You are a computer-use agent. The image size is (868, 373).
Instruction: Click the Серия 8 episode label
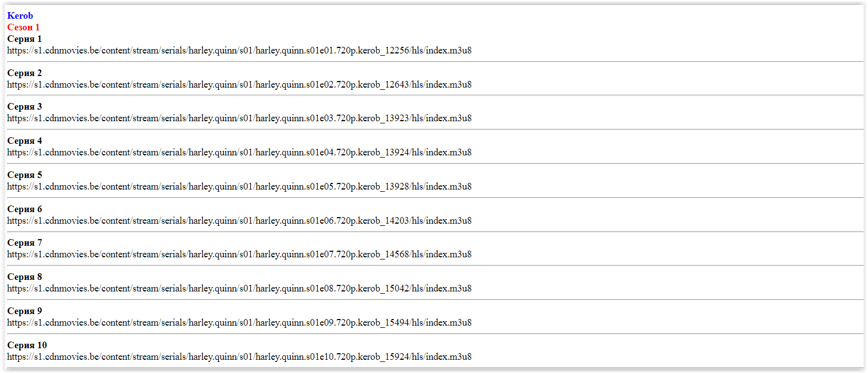click(x=24, y=277)
